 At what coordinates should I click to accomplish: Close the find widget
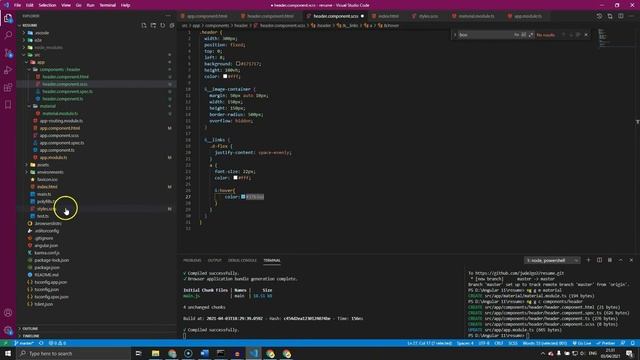point(587,35)
